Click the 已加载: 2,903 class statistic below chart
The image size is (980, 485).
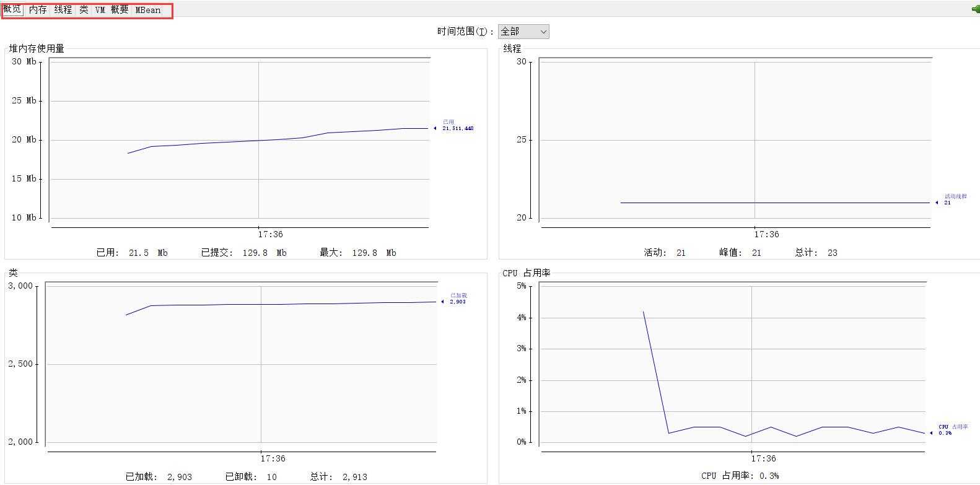tap(159, 477)
